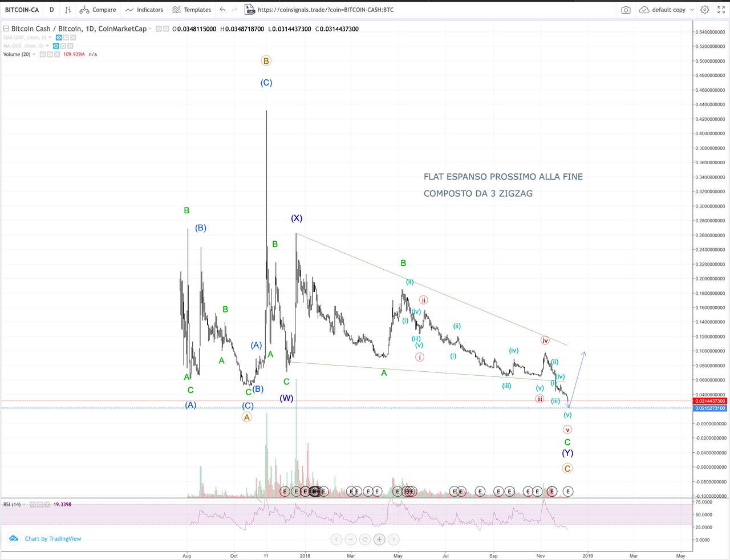
Task: Click the 2019 label on time axis
Action: click(x=587, y=555)
